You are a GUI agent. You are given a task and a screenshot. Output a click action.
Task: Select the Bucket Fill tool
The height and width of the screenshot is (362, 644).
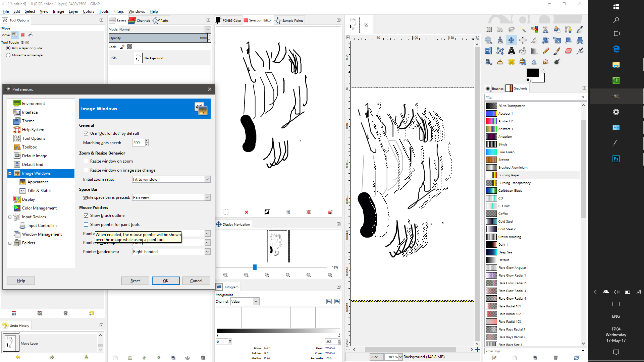(523, 51)
